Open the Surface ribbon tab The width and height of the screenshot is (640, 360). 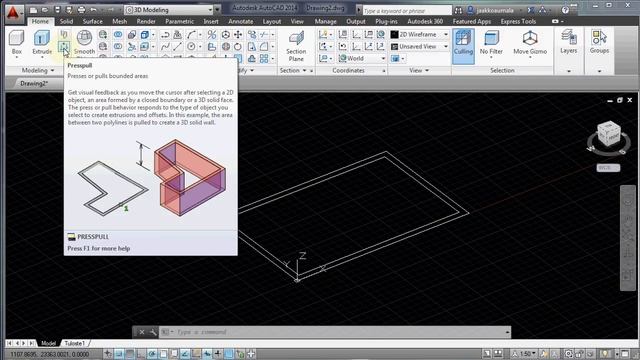click(93, 22)
